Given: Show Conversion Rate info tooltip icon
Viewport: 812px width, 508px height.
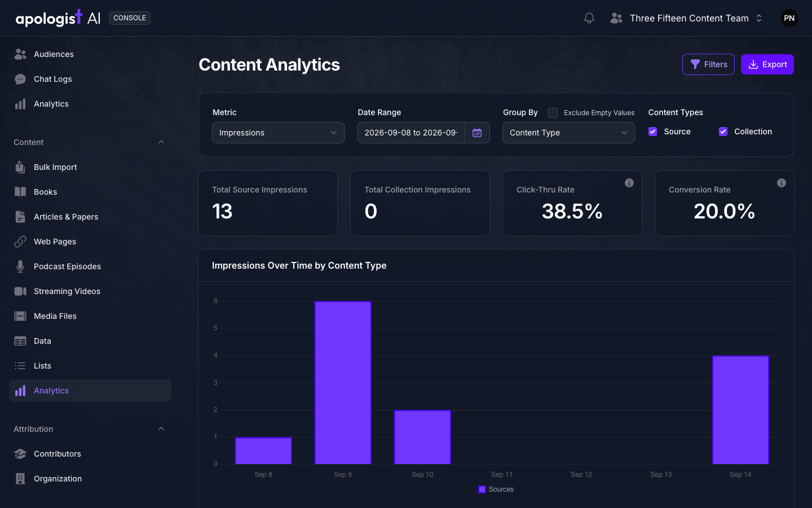Looking at the screenshot, I should click(782, 183).
